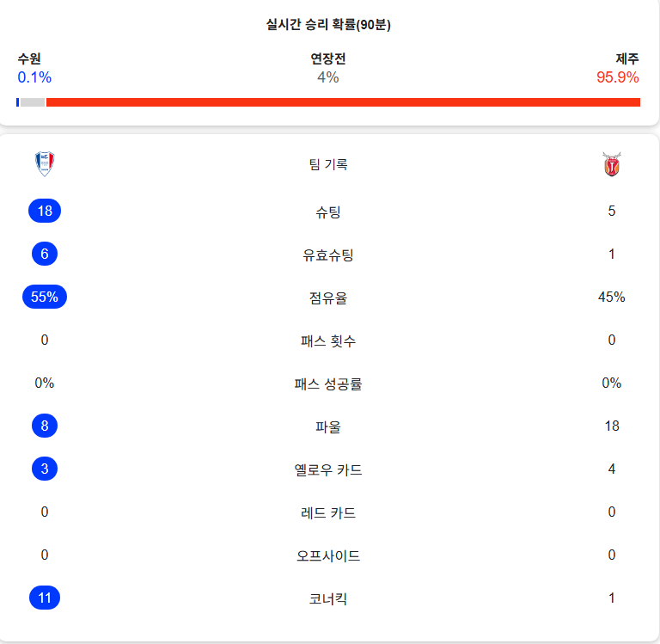
Task: Click the 수원 team name label
Action: pyautogui.click(x=29, y=58)
